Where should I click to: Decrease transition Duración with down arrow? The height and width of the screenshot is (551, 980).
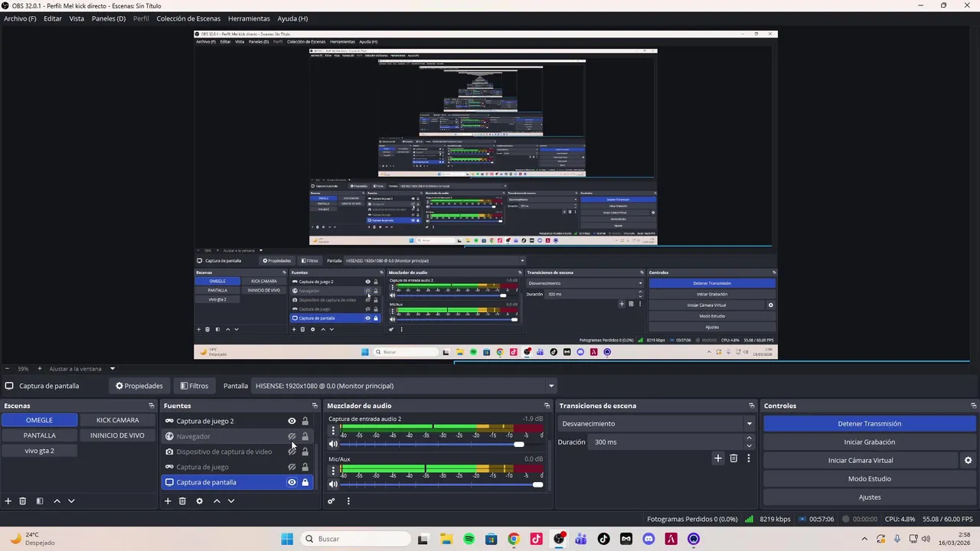pyautogui.click(x=749, y=446)
